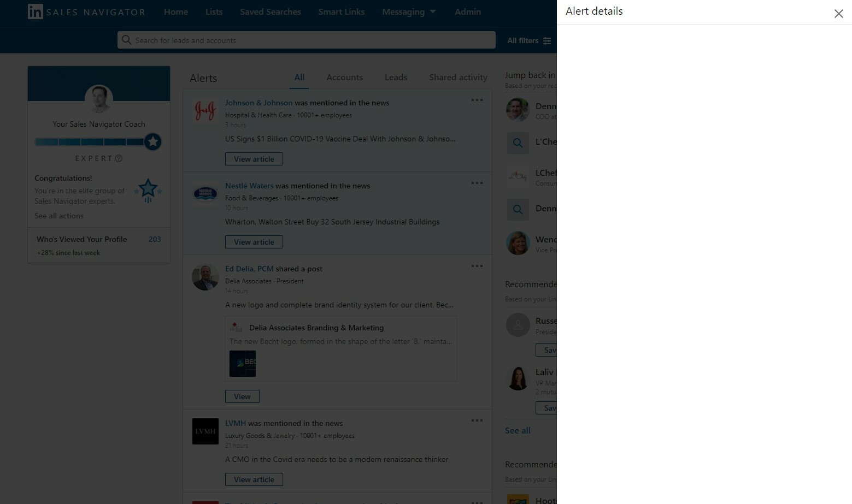Click the L'Che recent search icon
852x504 pixels.
click(518, 143)
